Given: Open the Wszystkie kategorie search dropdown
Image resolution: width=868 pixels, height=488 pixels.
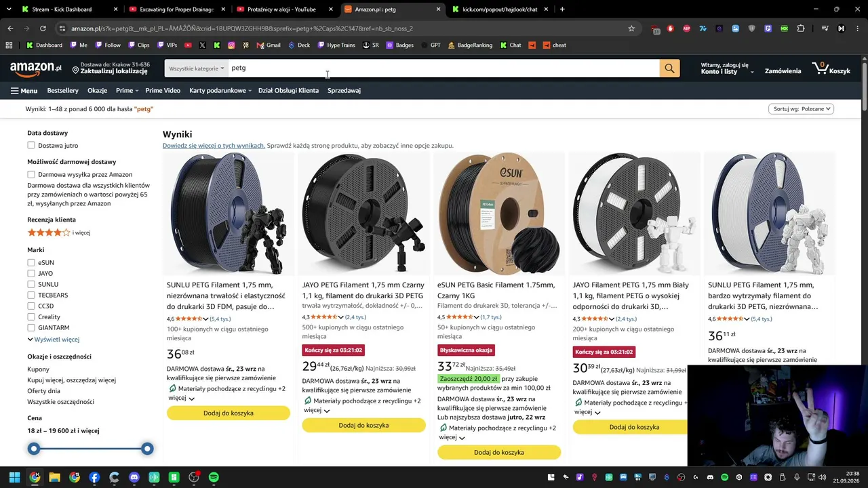Looking at the screenshot, I should [x=197, y=68].
